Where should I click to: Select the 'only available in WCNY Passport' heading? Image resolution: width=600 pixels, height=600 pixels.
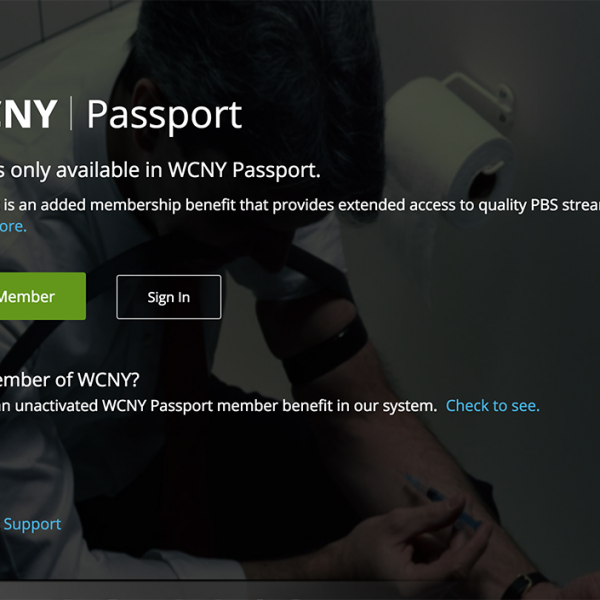160,170
